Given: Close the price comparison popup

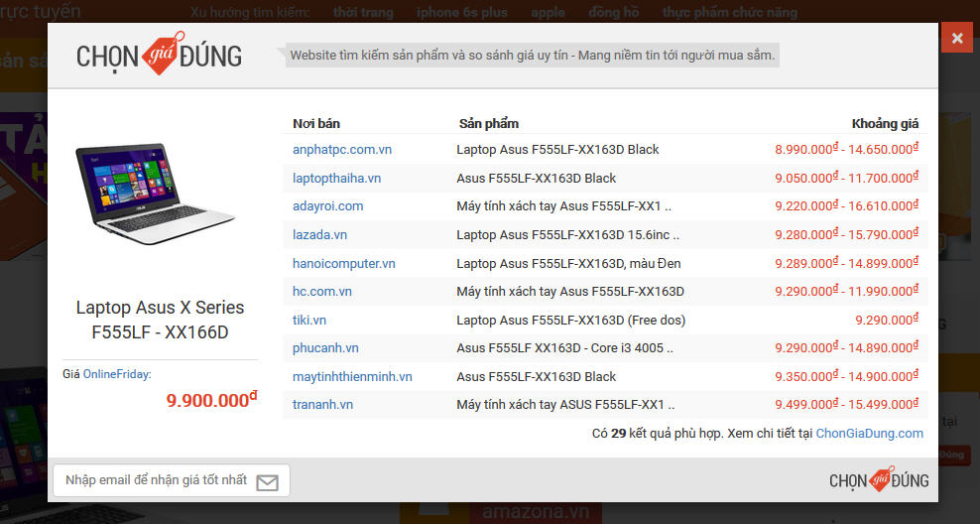Looking at the screenshot, I should point(956,38).
